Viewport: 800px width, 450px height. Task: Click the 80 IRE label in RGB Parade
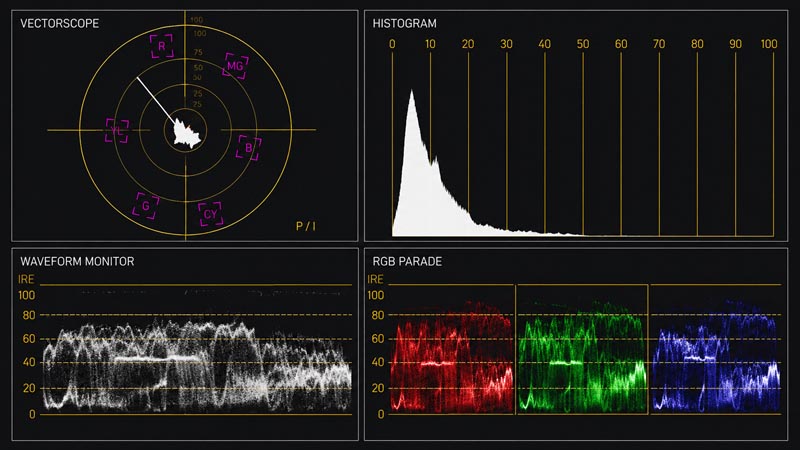[x=378, y=315]
